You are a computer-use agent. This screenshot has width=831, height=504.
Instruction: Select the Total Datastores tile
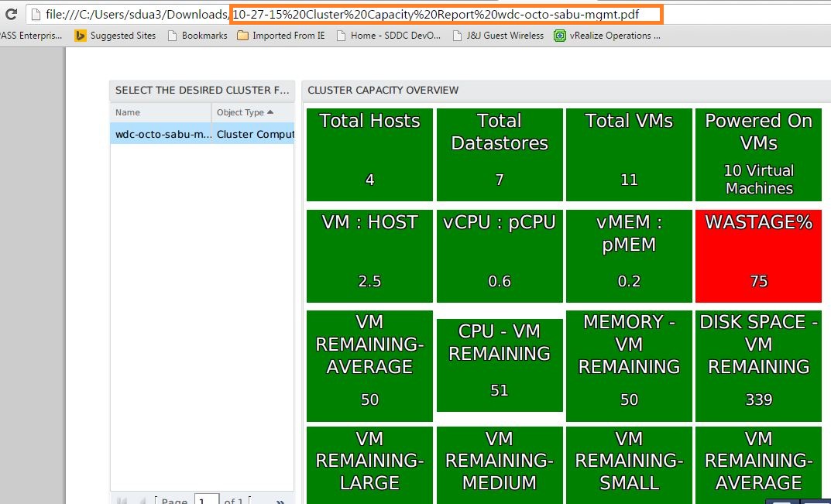pyautogui.click(x=500, y=155)
